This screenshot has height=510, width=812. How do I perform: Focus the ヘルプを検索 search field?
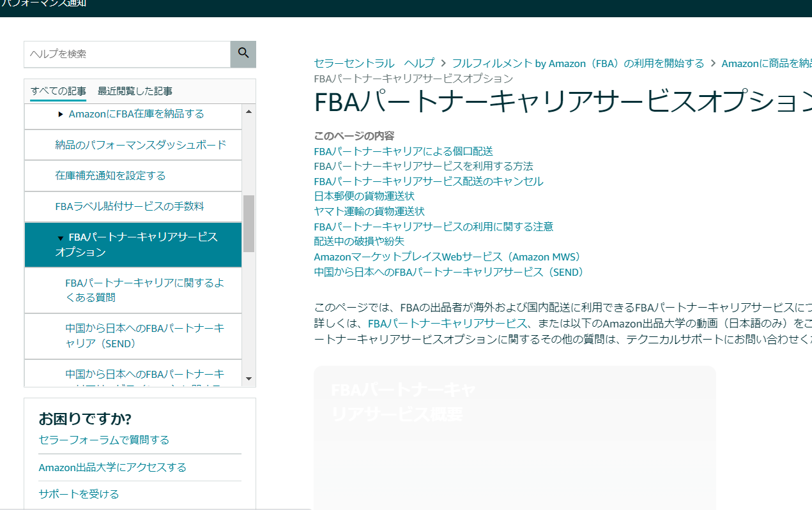[127, 54]
